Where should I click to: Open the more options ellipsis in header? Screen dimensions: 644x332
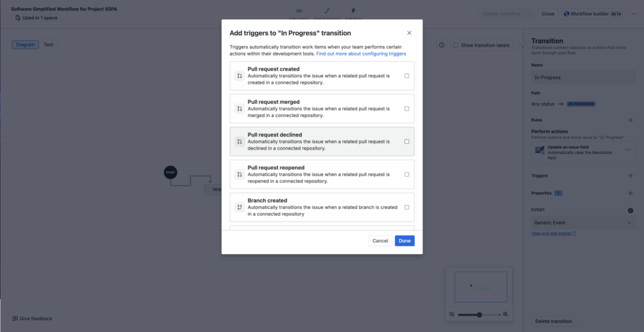[x=635, y=13]
